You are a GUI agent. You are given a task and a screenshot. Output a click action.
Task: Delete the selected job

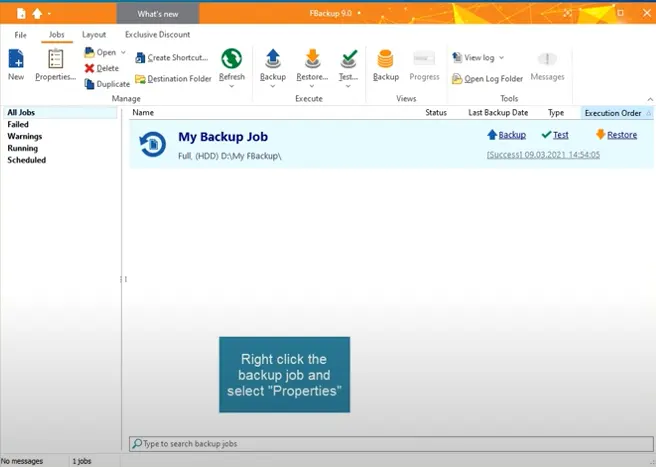click(102, 68)
